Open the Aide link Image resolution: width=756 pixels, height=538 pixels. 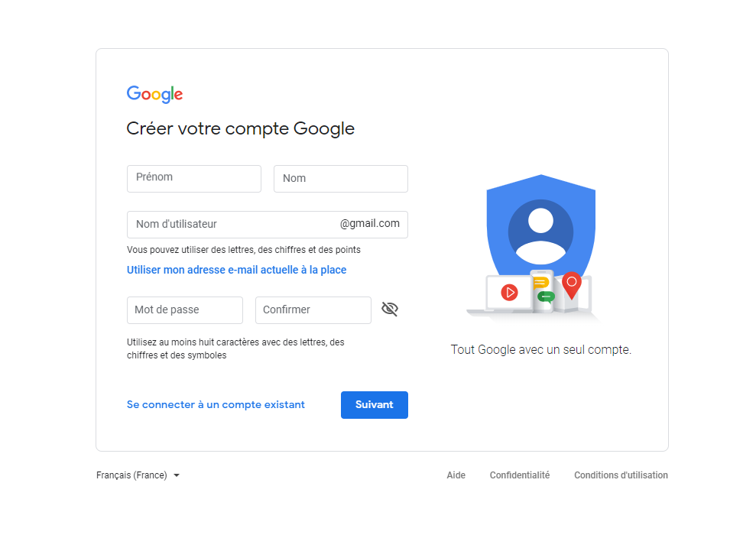tap(456, 475)
